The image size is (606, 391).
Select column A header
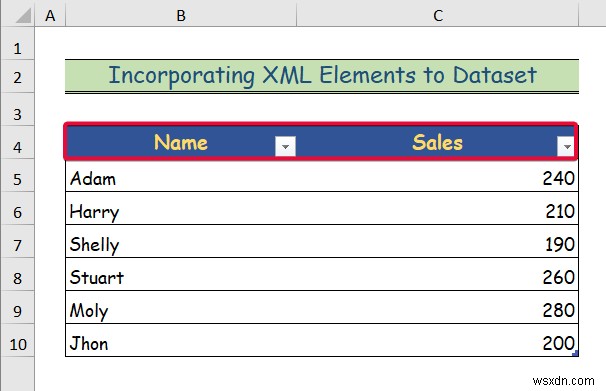pyautogui.click(x=50, y=15)
